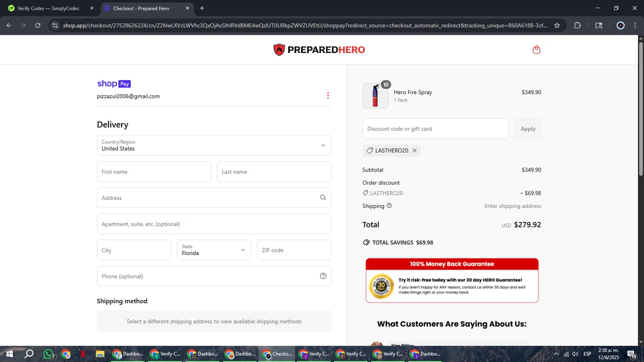Click the total amount $279.92
Screen dimensions: 644x362
pyautogui.click(x=528, y=225)
